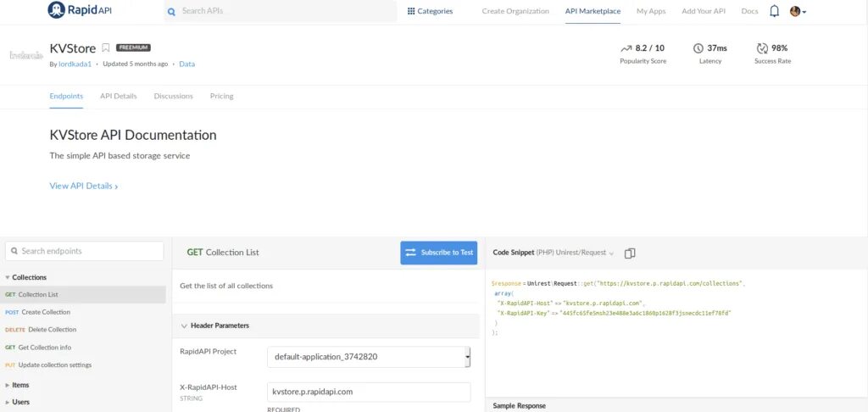Click 'Updated 5 months ago' text

tap(135, 64)
